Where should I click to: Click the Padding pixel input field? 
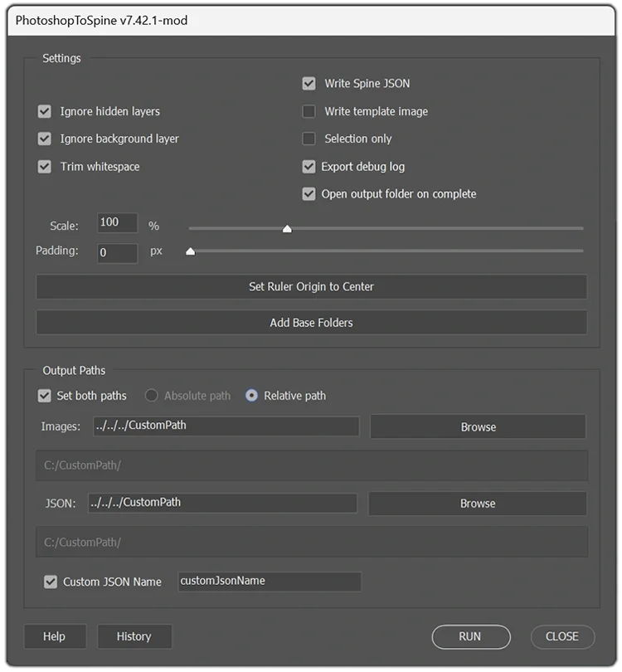117,252
